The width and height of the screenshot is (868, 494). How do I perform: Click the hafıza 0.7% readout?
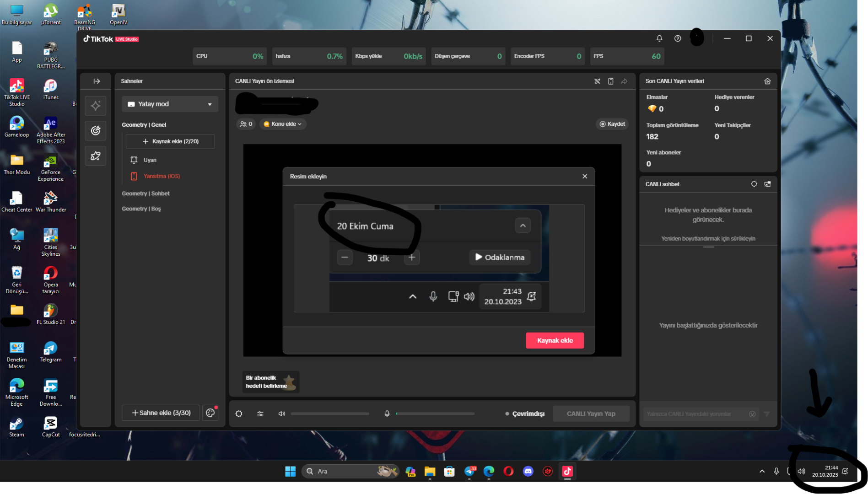tap(334, 56)
